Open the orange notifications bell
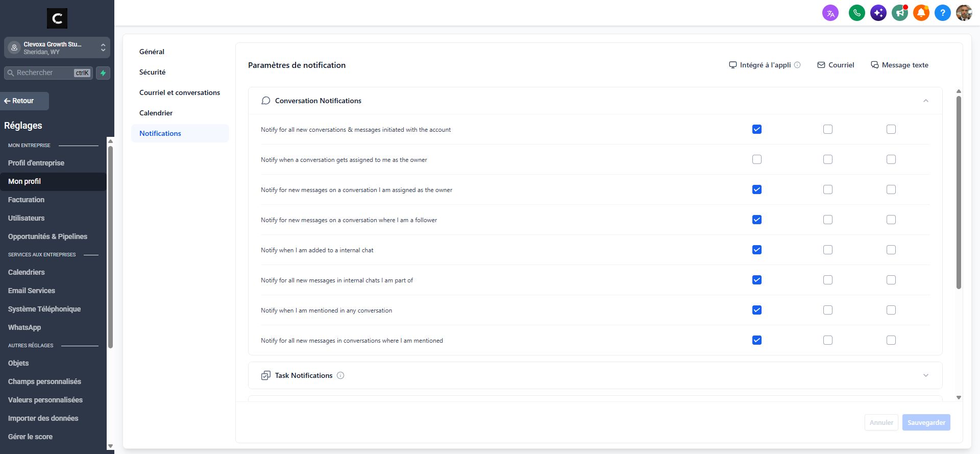 pos(921,13)
